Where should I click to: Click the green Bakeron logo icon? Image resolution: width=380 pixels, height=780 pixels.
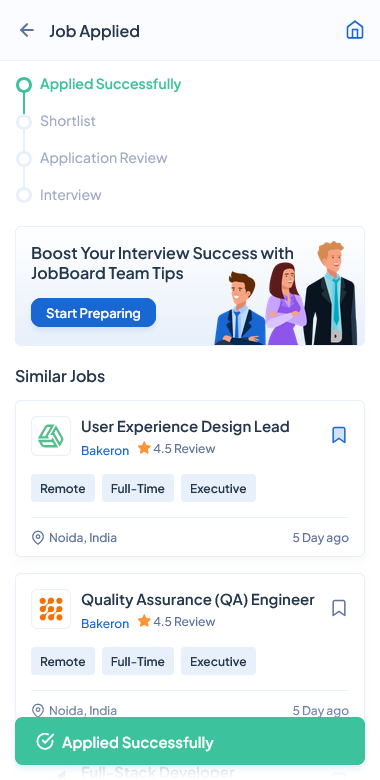(x=51, y=436)
